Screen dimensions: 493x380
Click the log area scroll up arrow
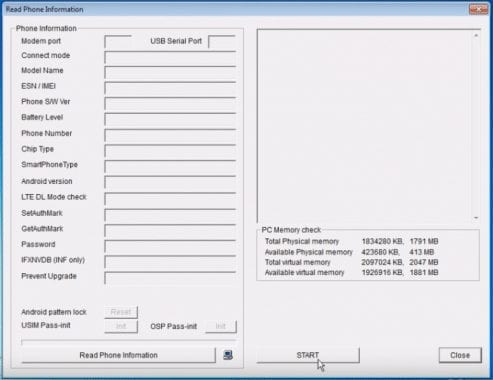(x=476, y=35)
